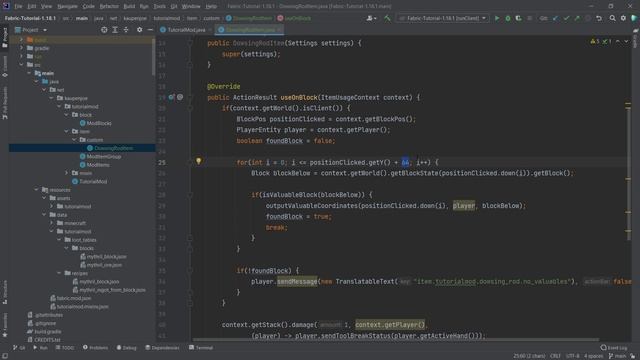Toggle the Project sidebar tool button
The width and height of the screenshot is (640, 360).
click(4, 38)
